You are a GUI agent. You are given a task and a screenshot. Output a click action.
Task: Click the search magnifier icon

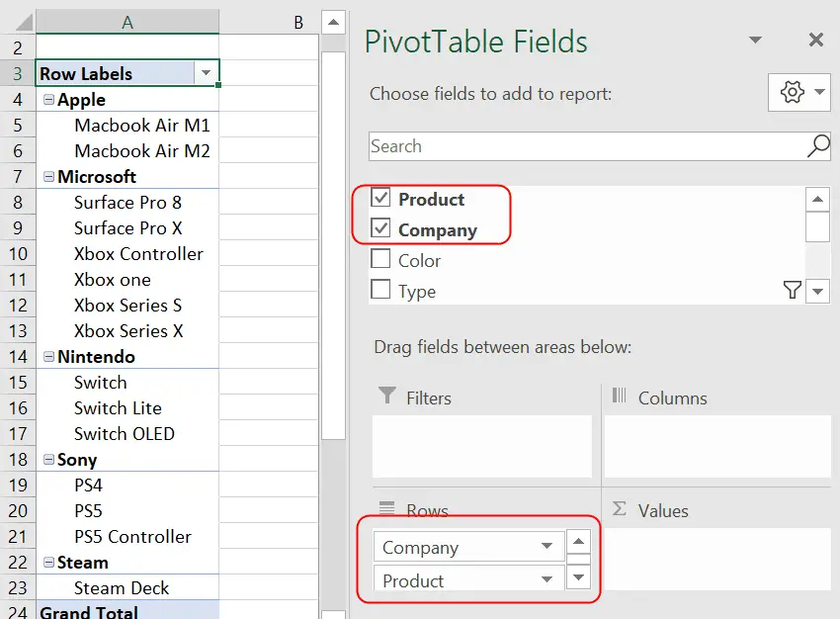818,145
